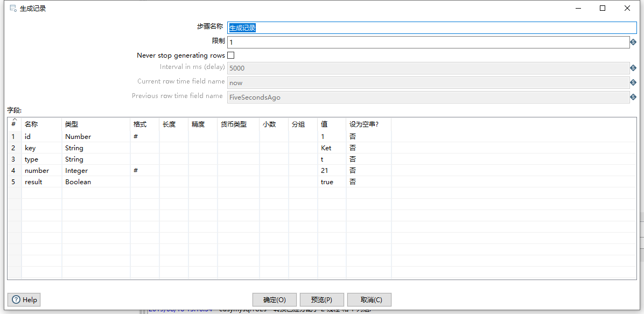This screenshot has height=314, width=644.
Task: Select the 名称 cell of row type
Action: click(x=41, y=159)
